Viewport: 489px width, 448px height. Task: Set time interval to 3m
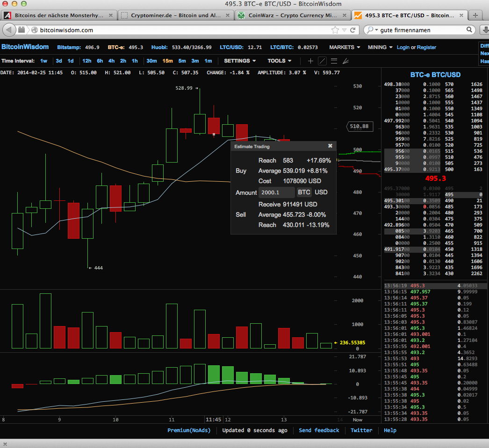(195, 61)
